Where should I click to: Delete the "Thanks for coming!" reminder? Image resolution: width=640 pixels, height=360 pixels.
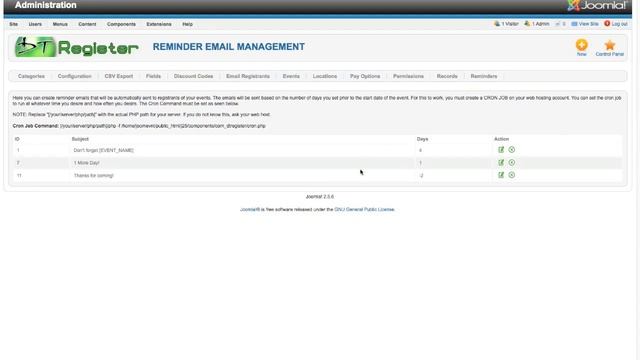511,175
